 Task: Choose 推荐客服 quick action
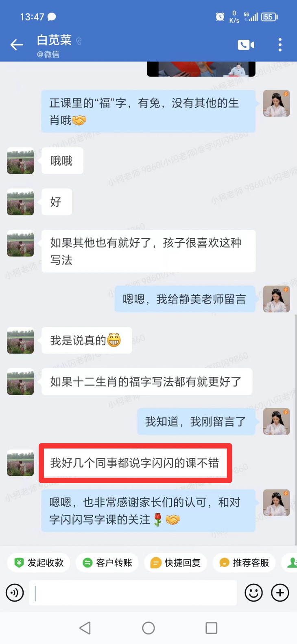click(244, 563)
